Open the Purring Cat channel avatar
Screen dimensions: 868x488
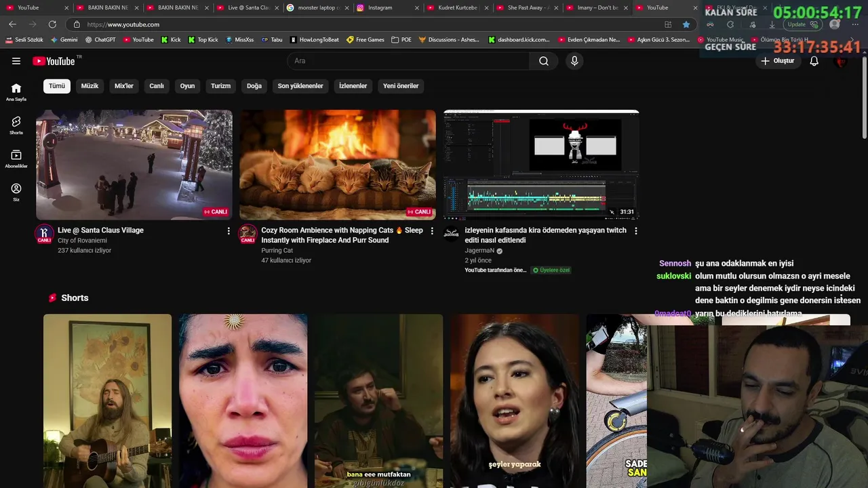(248, 234)
